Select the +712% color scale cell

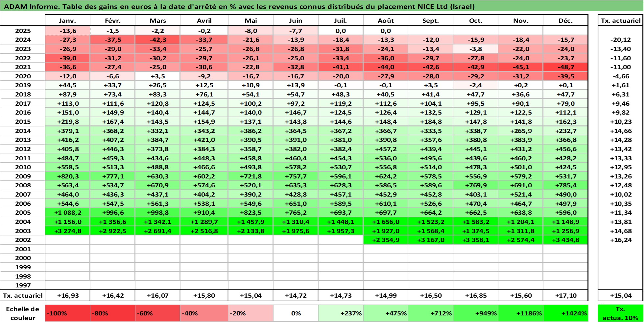coord(431,313)
